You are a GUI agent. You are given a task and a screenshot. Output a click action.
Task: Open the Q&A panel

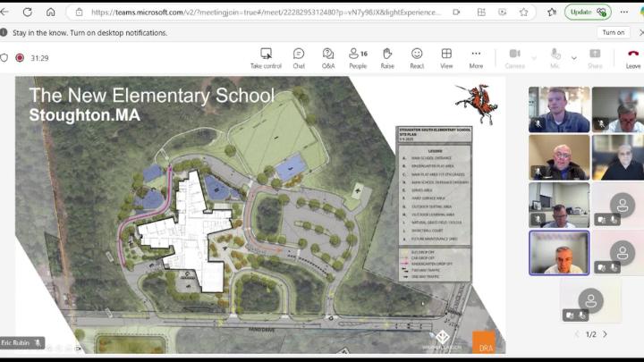(x=328, y=58)
